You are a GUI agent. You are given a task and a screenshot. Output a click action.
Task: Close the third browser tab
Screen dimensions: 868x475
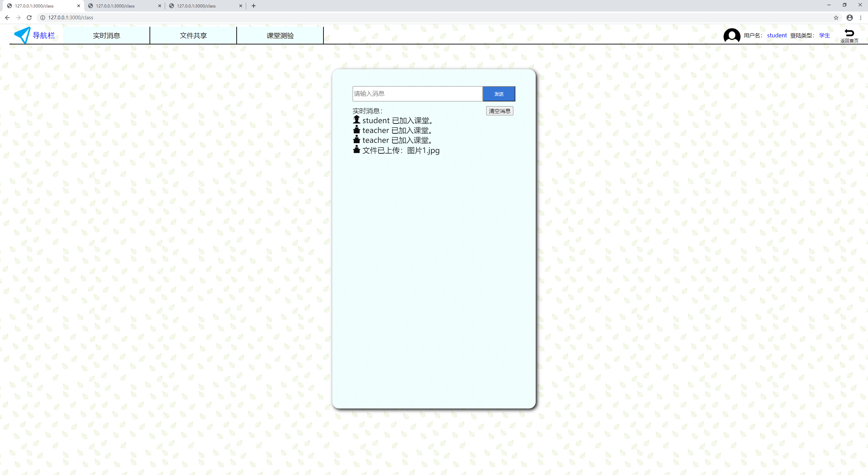pos(241,6)
